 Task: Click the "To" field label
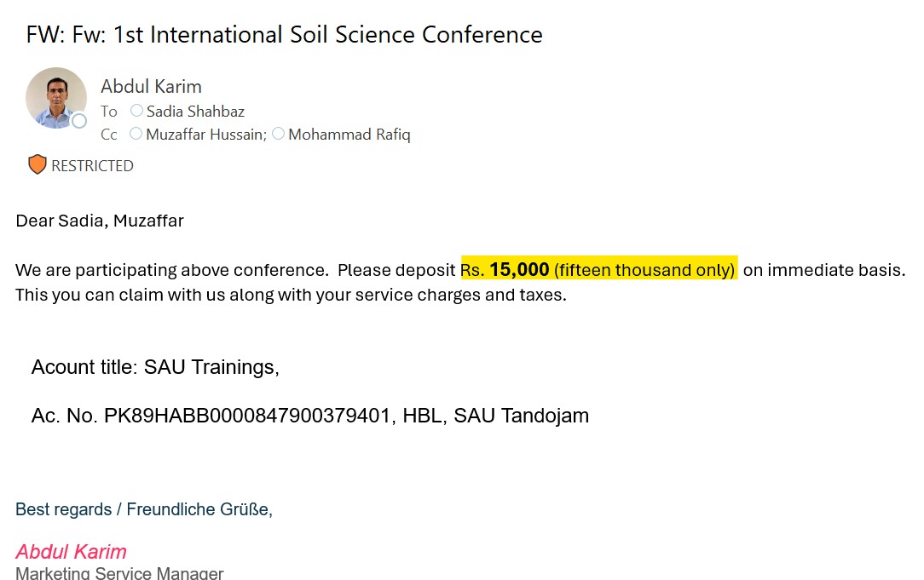pyautogui.click(x=108, y=112)
